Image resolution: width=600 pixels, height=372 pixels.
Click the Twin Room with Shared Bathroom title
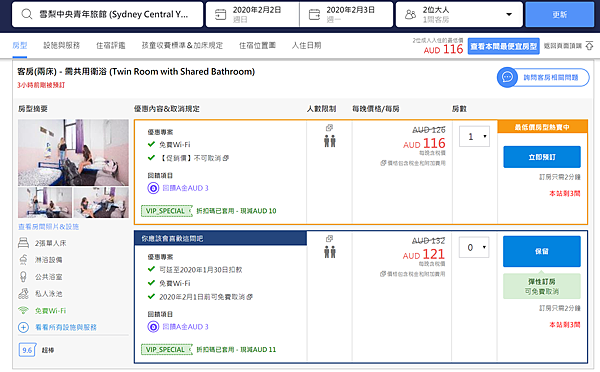[136, 72]
